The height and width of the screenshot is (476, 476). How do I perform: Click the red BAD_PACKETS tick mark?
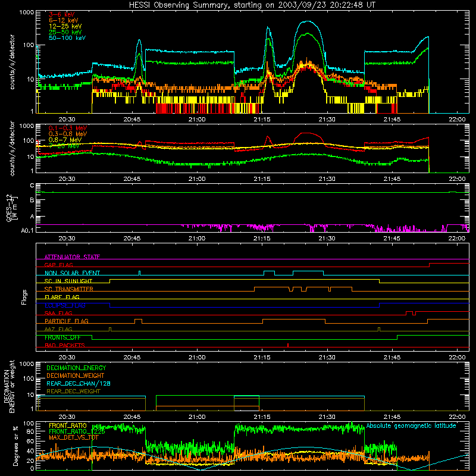pos(288,345)
